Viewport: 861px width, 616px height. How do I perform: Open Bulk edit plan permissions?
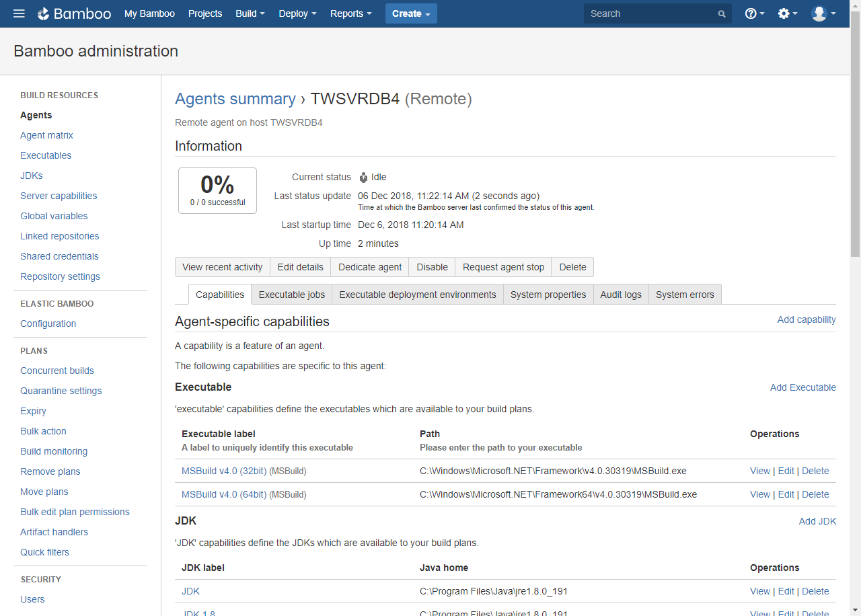click(x=75, y=512)
